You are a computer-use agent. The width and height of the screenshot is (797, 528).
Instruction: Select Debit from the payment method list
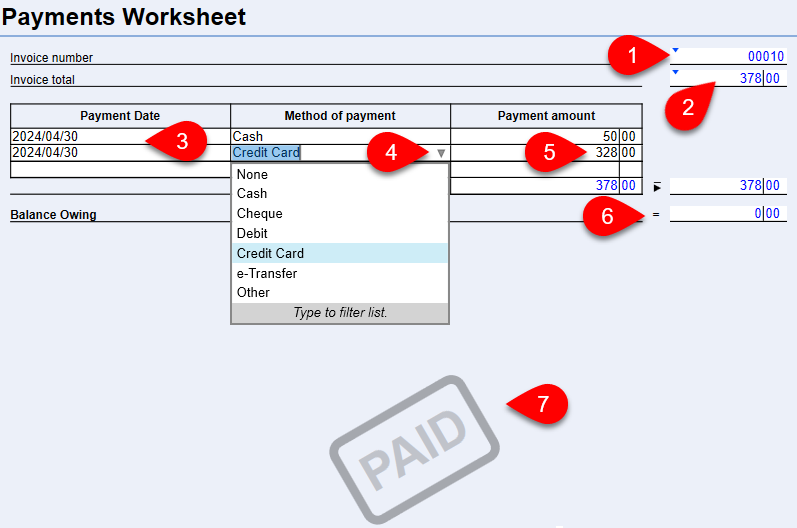(340, 233)
